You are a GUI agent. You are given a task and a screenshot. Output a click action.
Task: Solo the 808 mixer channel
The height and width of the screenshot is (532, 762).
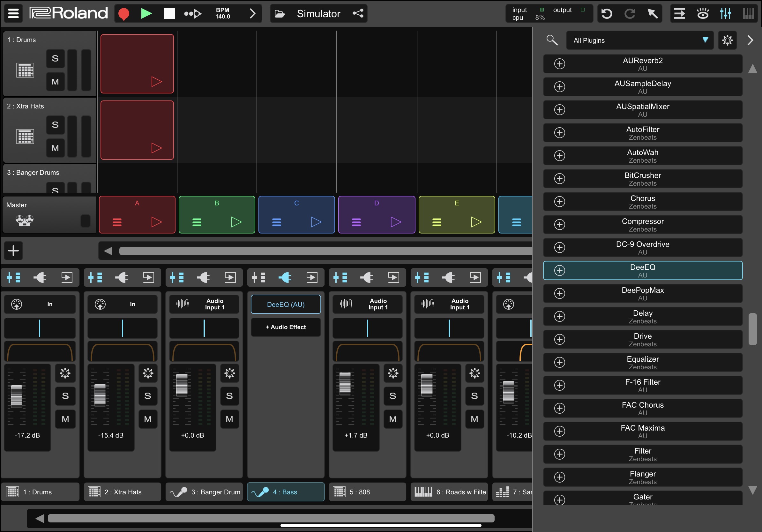coord(392,396)
